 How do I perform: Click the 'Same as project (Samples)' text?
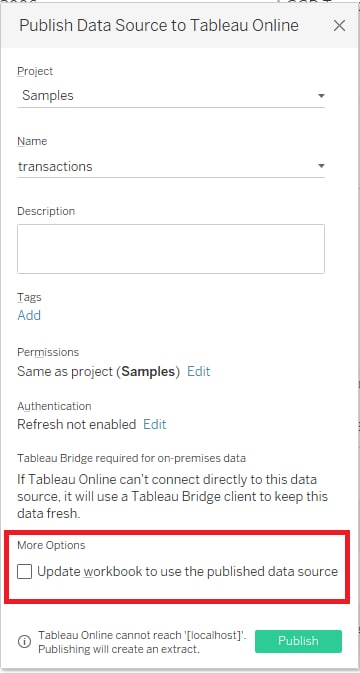(98, 371)
